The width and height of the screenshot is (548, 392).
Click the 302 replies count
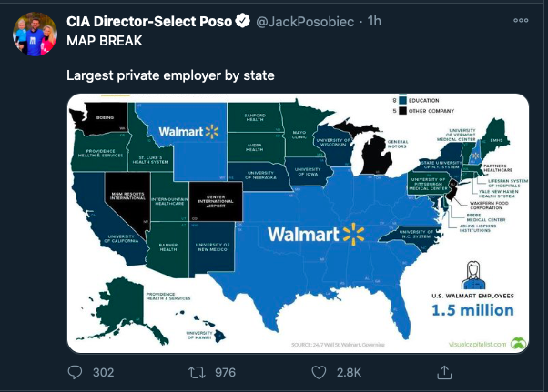point(103,373)
